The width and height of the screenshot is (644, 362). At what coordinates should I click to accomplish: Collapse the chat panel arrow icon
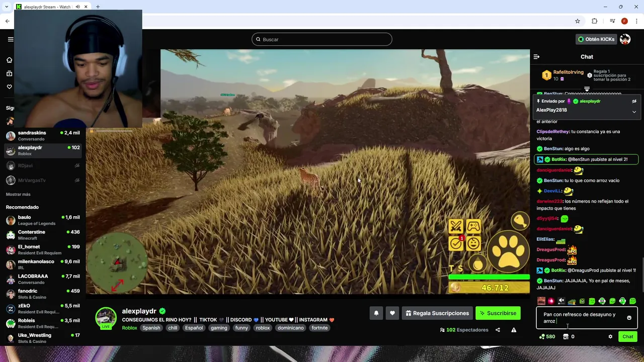[536, 57]
